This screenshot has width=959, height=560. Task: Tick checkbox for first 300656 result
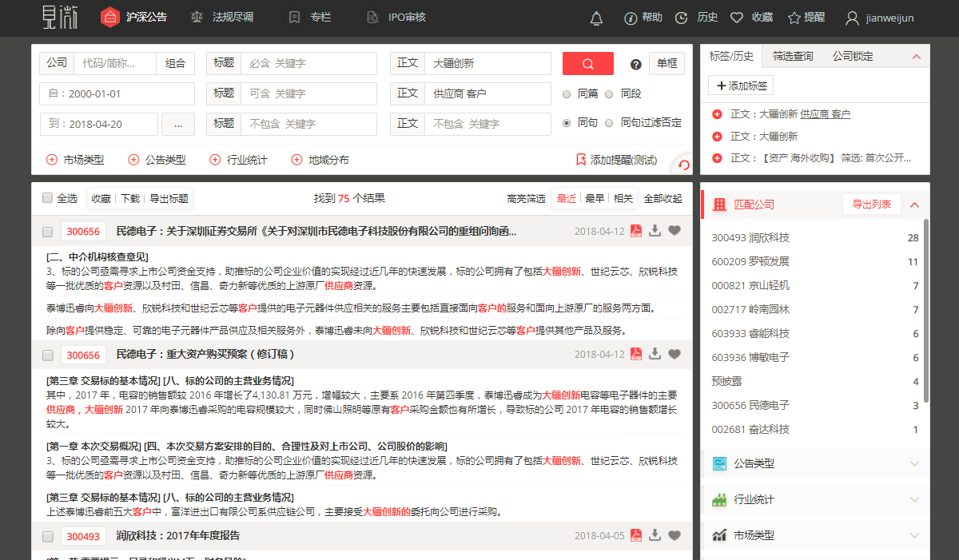[x=48, y=232]
